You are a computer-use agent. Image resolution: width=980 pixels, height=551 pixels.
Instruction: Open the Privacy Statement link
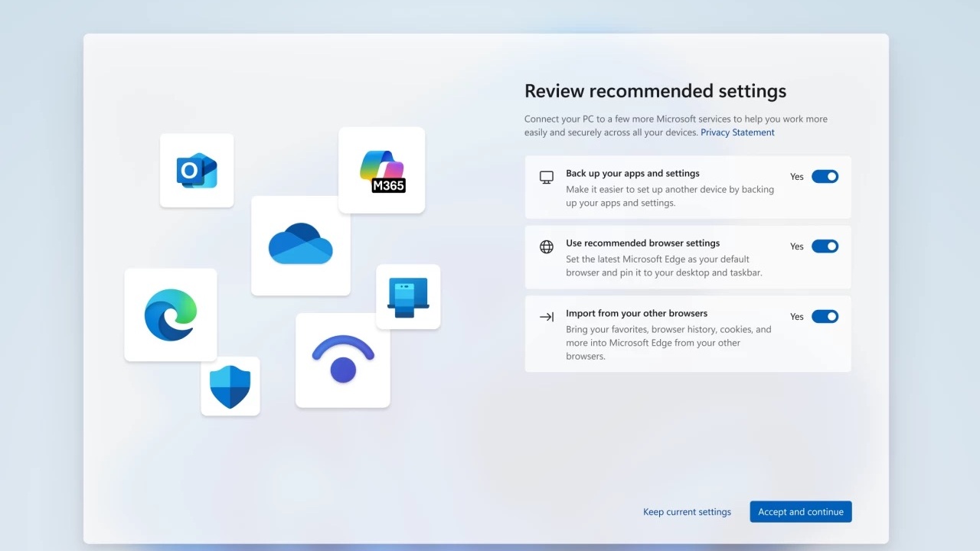click(737, 132)
